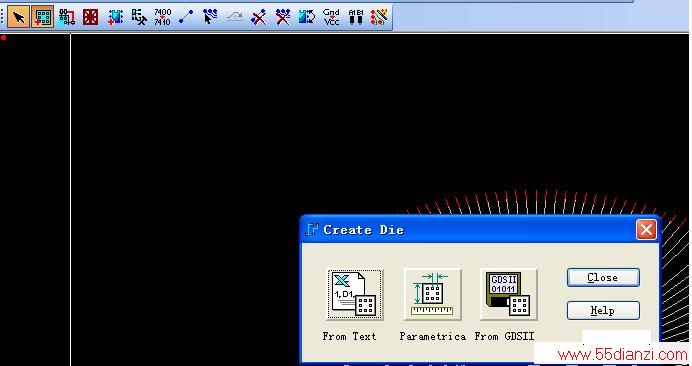Click the delete nets red X icon

pyautogui.click(x=282, y=17)
